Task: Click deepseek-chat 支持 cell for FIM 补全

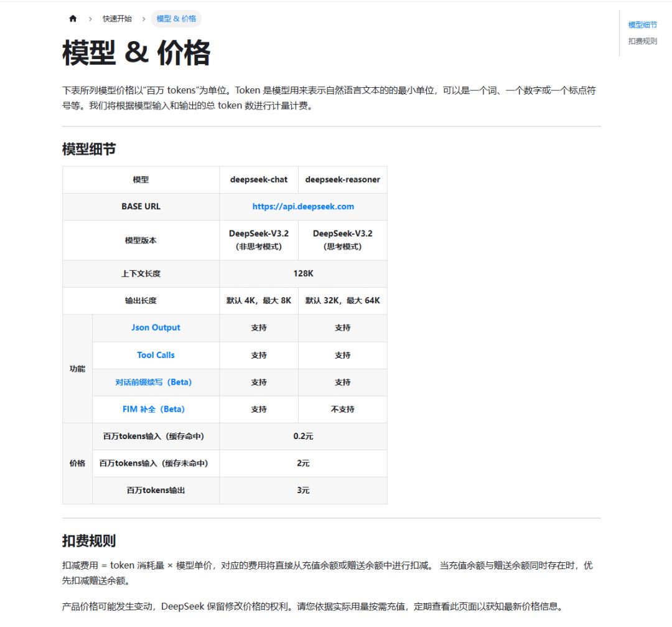Action: click(259, 409)
